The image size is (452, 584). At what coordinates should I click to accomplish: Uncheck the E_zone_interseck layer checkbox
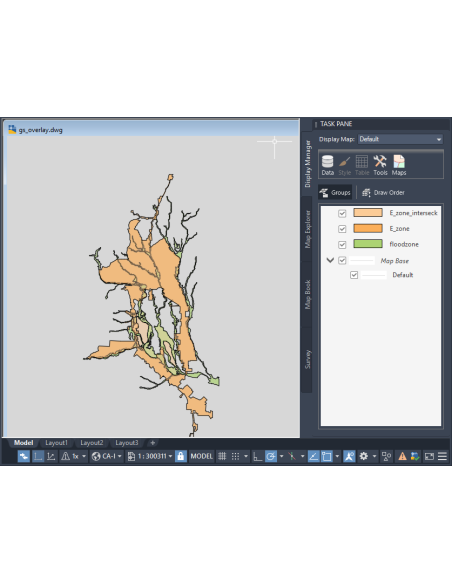[342, 213]
